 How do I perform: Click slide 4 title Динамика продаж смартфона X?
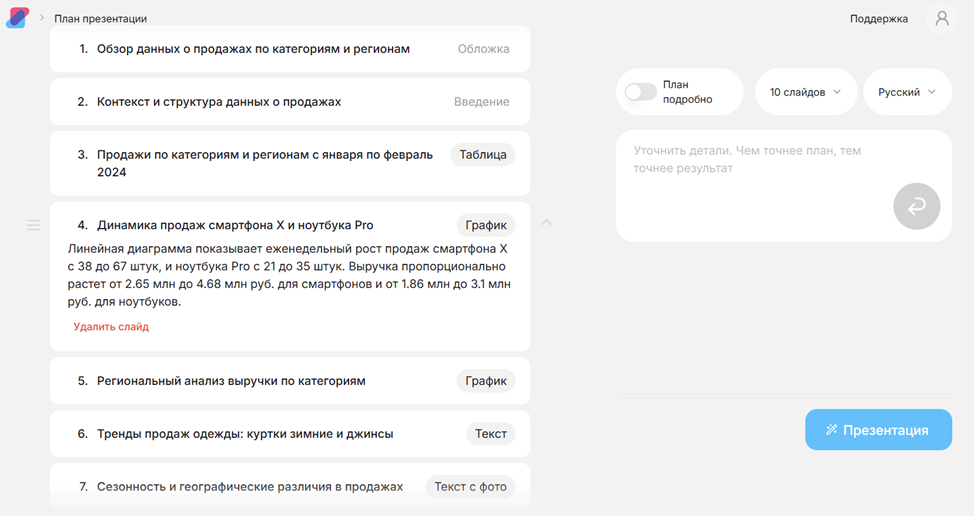point(235,225)
